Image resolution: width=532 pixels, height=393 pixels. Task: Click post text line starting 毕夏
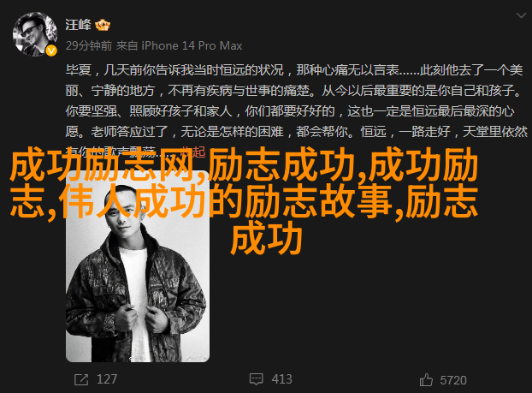294,70
